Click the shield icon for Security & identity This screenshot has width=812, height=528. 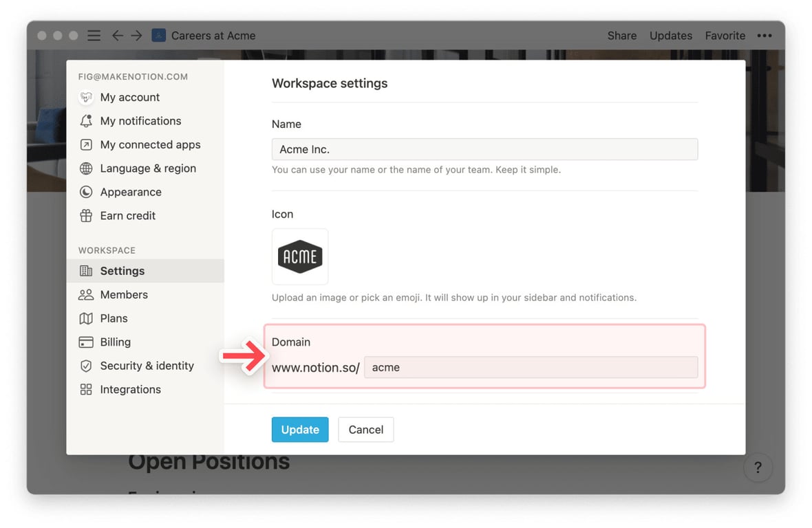86,366
